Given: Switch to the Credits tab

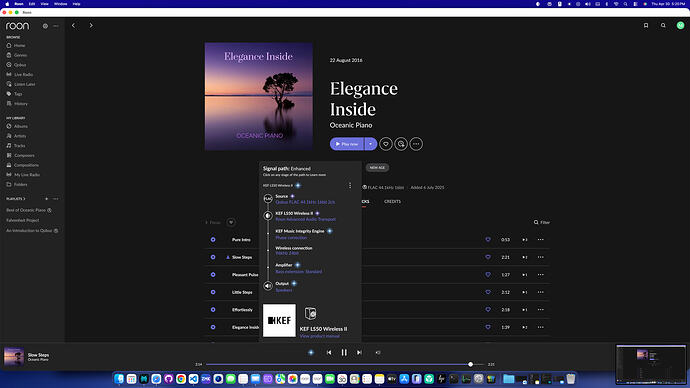Looking at the screenshot, I should coord(392,201).
